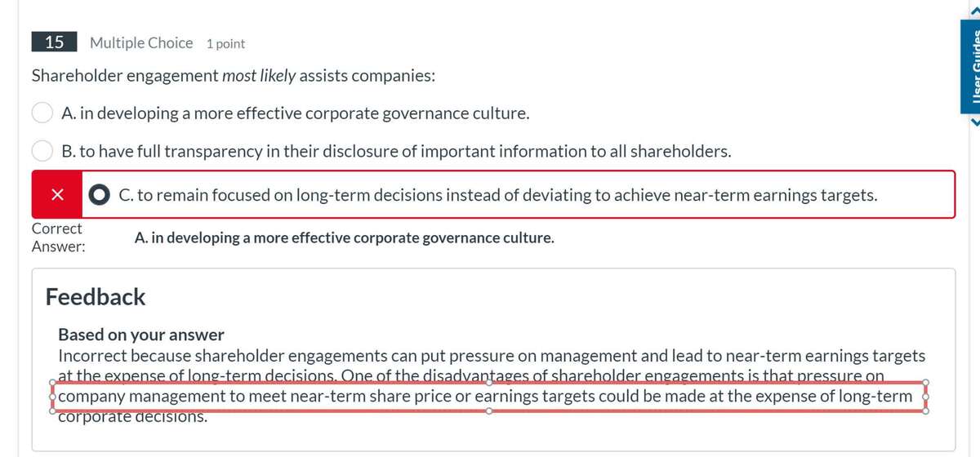Screen dimensions: 980x457
Task: Click the bold correct answer text
Action: (344, 238)
